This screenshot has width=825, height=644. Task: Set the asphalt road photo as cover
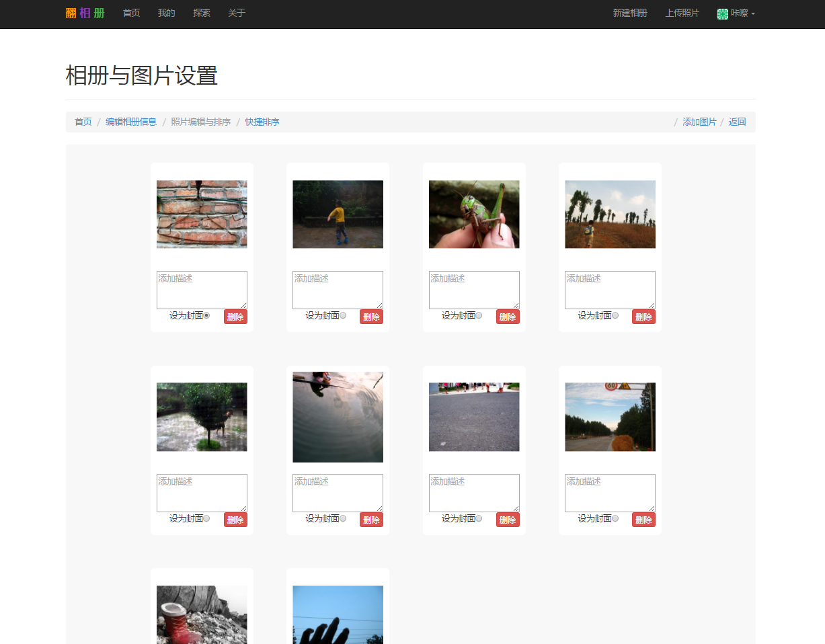479,518
